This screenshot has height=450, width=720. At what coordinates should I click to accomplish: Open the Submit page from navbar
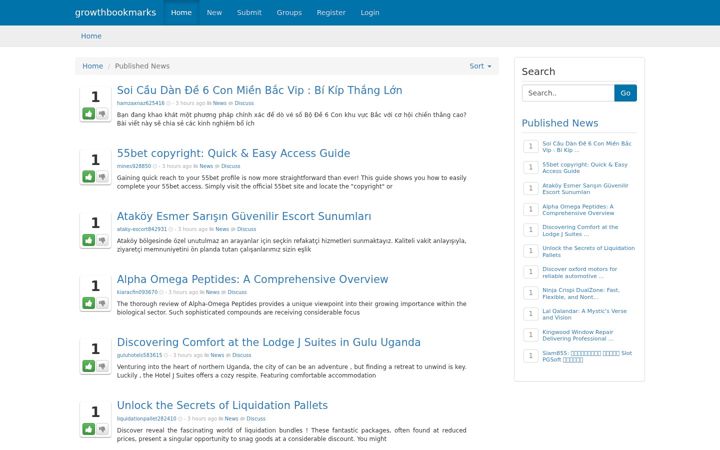249,12
